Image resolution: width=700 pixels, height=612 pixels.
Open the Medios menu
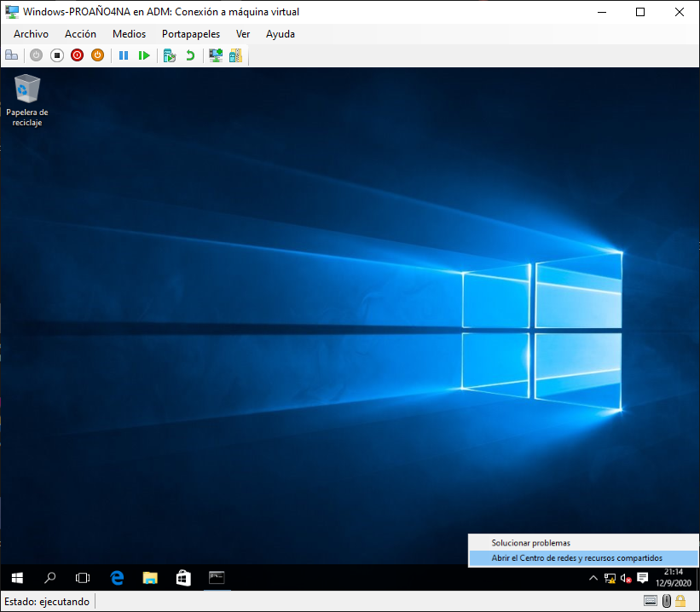coord(129,34)
